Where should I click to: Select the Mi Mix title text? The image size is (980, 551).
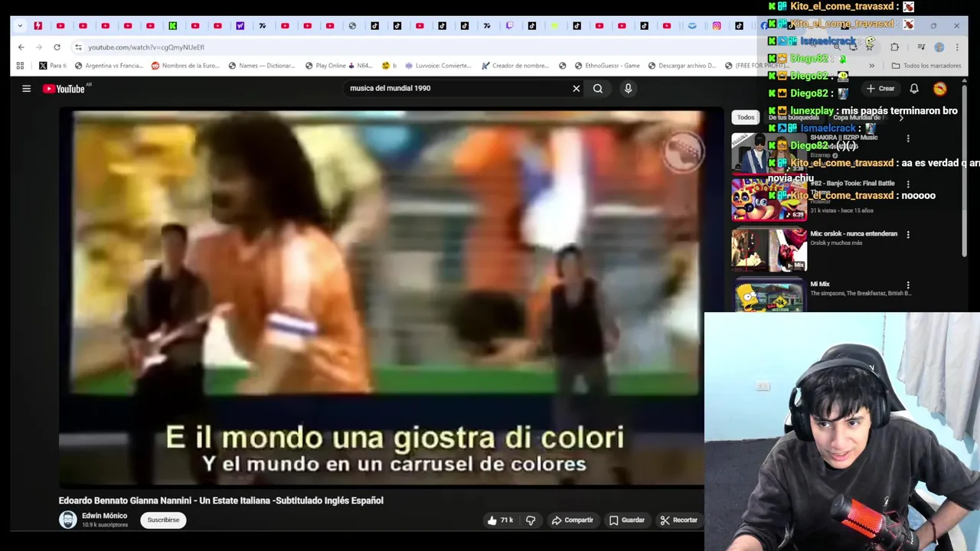820,284
